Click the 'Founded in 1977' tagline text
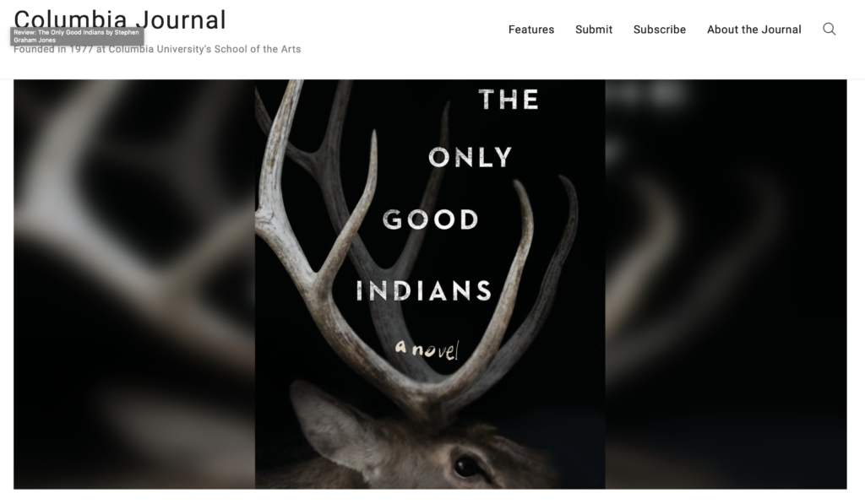This screenshot has width=865, height=504. [x=157, y=49]
